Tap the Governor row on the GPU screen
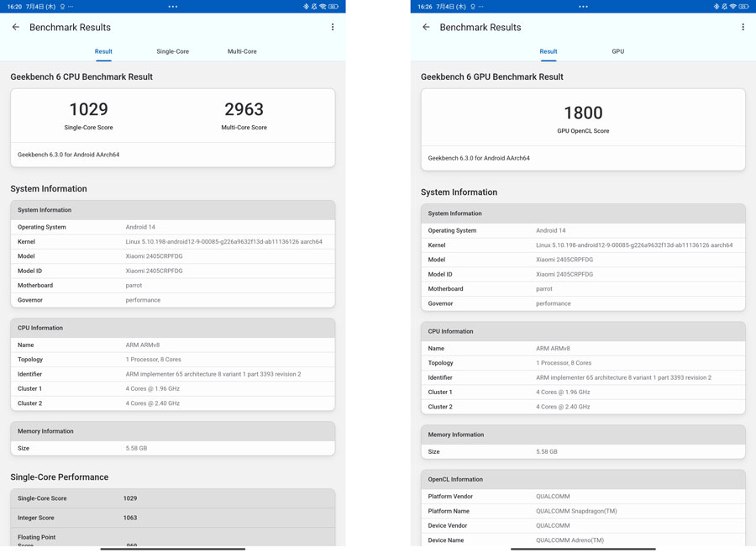This screenshot has width=756, height=553. point(583,303)
